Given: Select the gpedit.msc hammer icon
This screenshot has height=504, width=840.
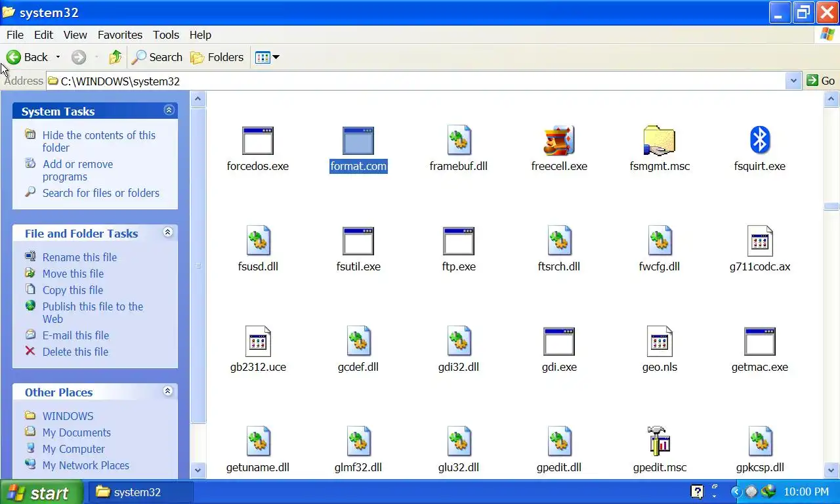Looking at the screenshot, I should (x=660, y=442).
